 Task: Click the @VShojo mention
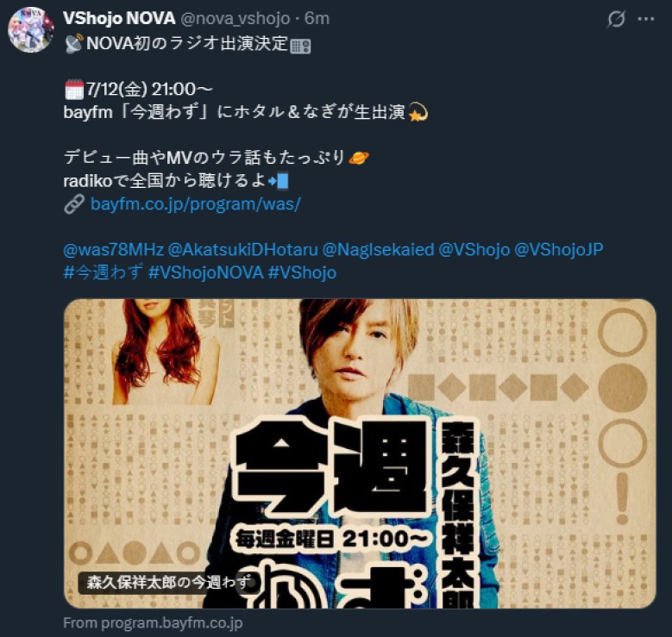pos(474,249)
